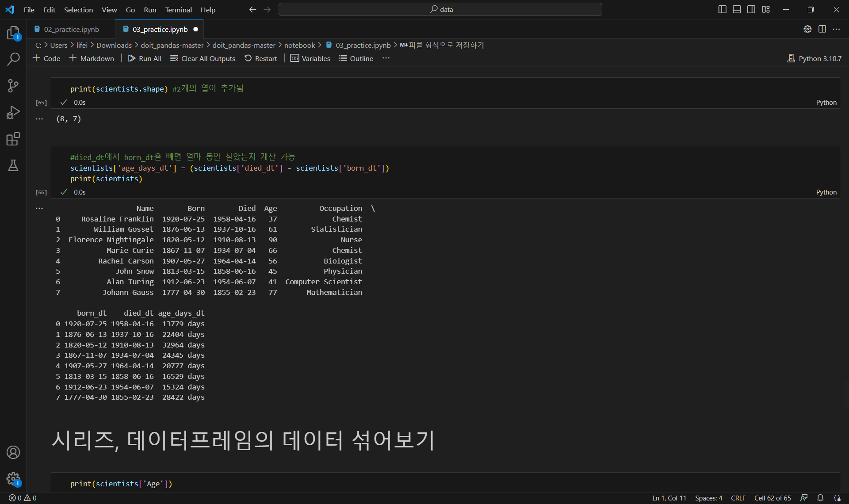The image size is (849, 504).
Task: Toggle the primary side bar layout
Action: pos(722,9)
